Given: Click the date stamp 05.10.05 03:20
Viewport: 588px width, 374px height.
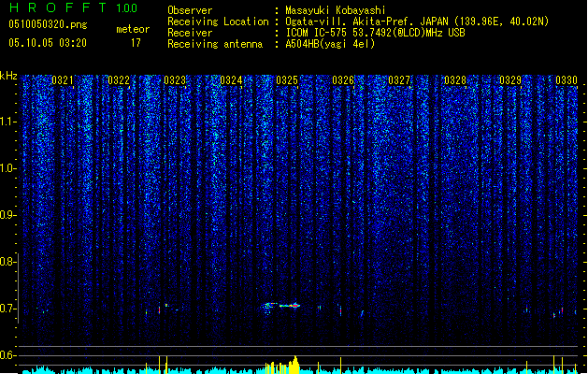Looking at the screenshot, I should [48, 43].
